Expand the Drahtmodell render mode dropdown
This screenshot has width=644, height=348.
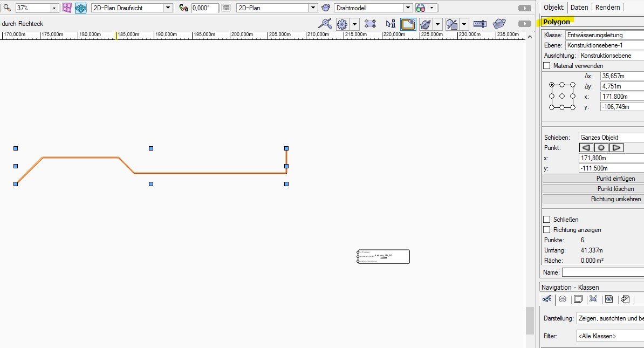click(408, 8)
